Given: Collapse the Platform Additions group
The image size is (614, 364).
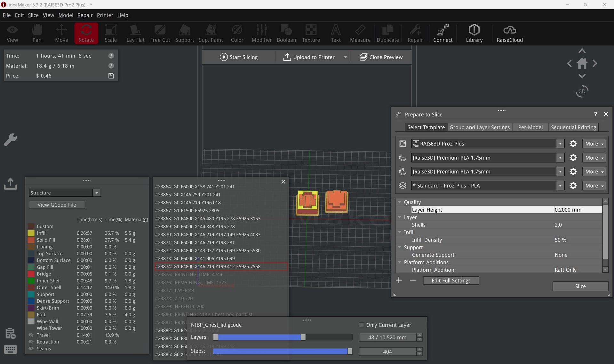Looking at the screenshot, I should click(400, 262).
